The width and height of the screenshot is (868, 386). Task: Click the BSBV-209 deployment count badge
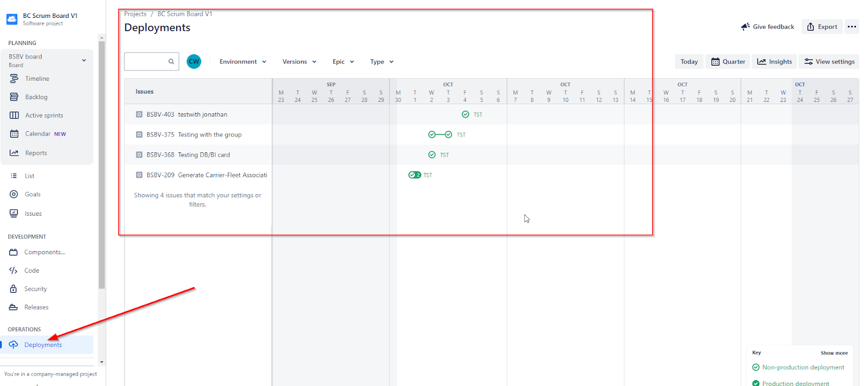click(414, 175)
